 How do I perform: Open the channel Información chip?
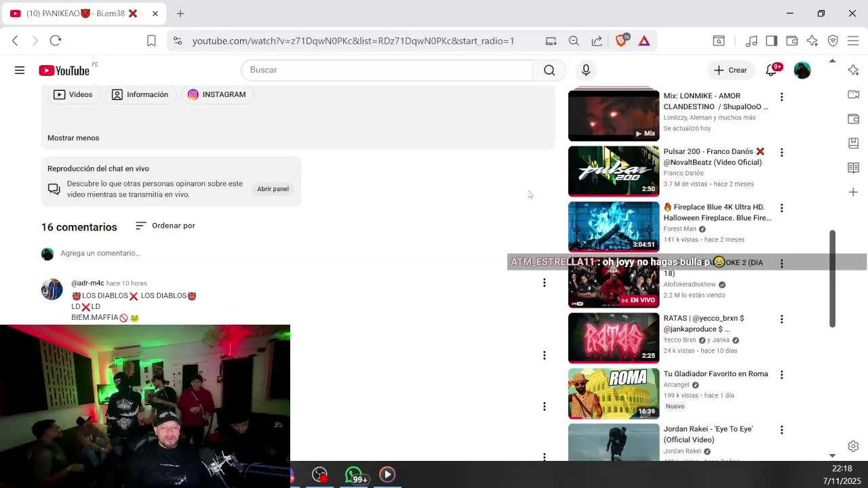coord(140,94)
